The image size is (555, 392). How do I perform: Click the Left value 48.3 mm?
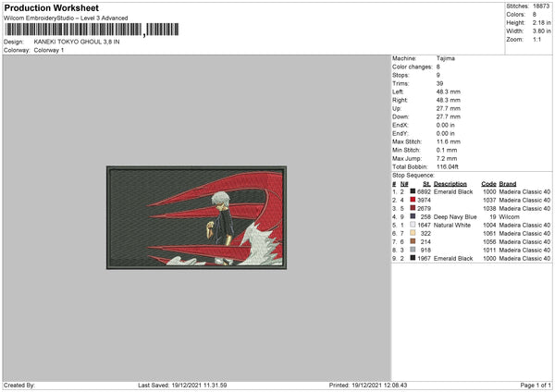449,92
